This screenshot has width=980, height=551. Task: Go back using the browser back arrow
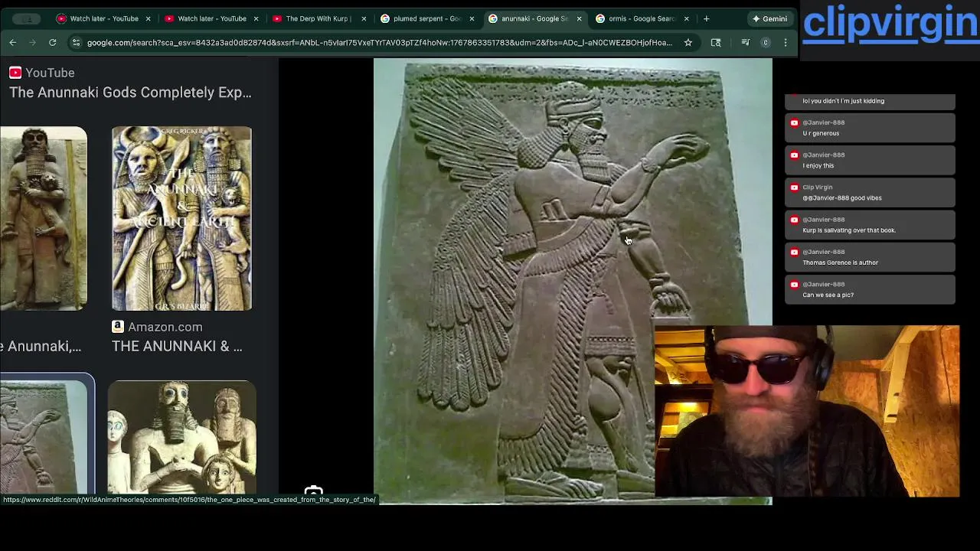[13, 43]
